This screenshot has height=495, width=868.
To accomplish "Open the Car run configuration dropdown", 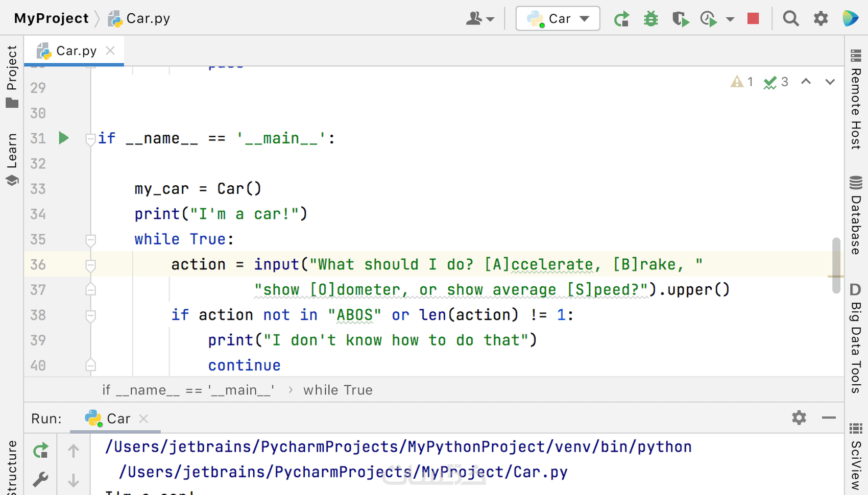I will click(x=558, y=19).
